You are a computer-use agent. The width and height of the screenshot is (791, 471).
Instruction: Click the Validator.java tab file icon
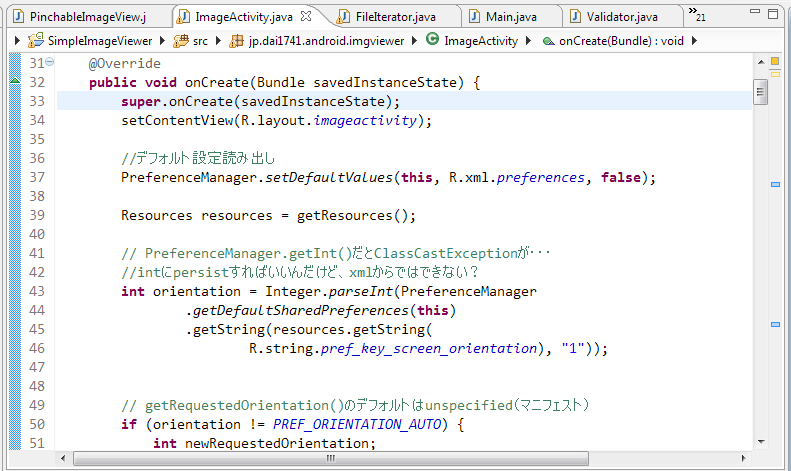pyautogui.click(x=576, y=17)
